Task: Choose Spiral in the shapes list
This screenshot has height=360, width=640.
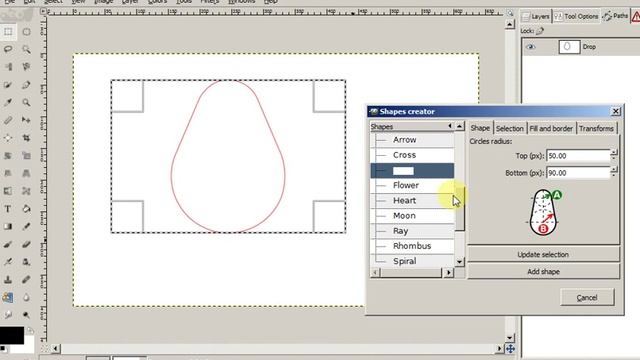Action: point(412,261)
